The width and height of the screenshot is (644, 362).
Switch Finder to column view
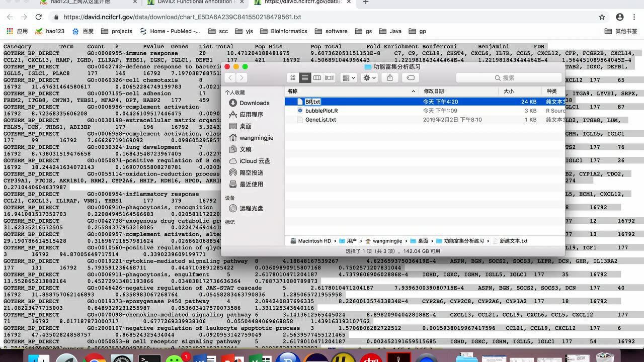pos(317,77)
